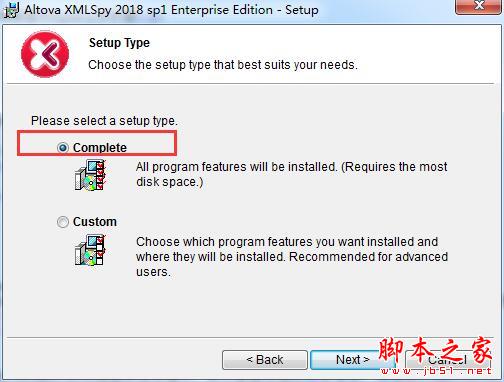This screenshot has width=504, height=382.
Task: Click the red Chinese watermark logo
Action: point(436,351)
